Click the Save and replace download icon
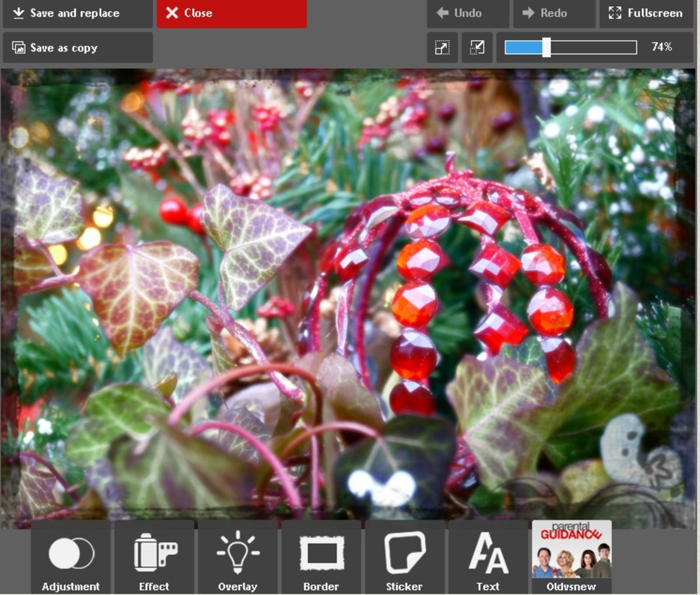The width and height of the screenshot is (700, 595). click(19, 13)
